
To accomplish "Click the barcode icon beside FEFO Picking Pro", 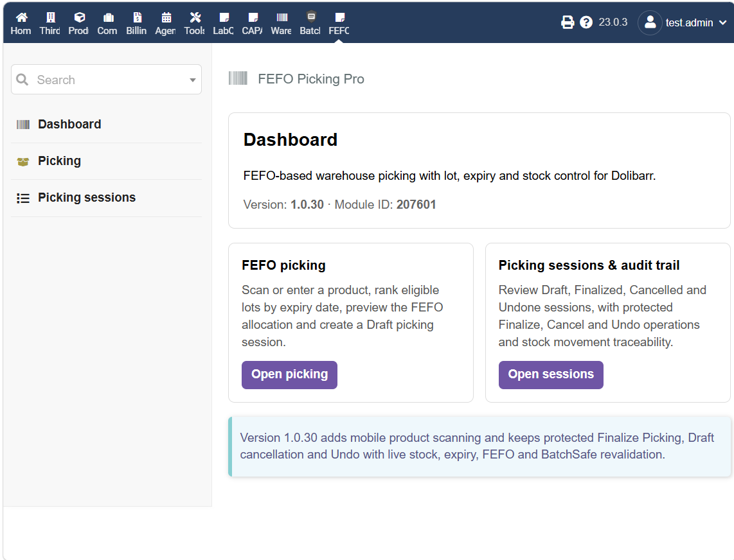I will (238, 78).
